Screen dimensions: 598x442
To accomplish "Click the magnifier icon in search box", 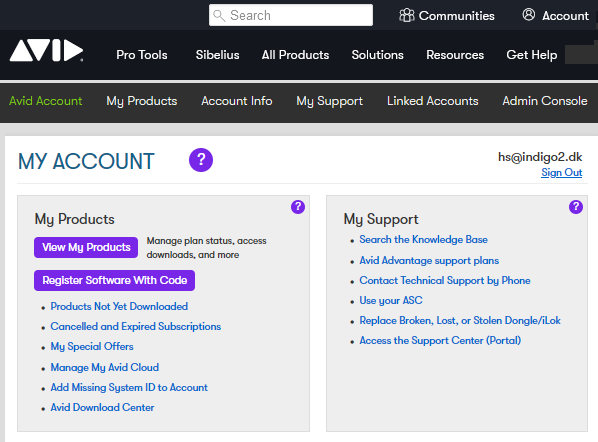I will [219, 16].
